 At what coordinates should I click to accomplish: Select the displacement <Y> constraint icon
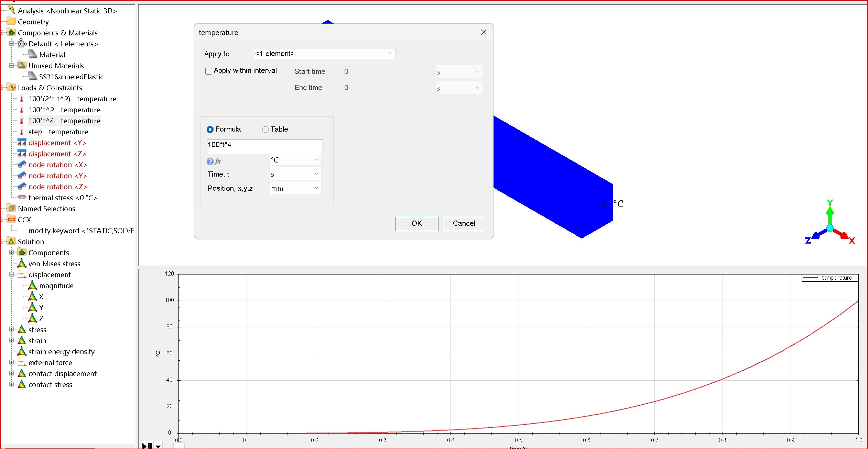pos(22,143)
